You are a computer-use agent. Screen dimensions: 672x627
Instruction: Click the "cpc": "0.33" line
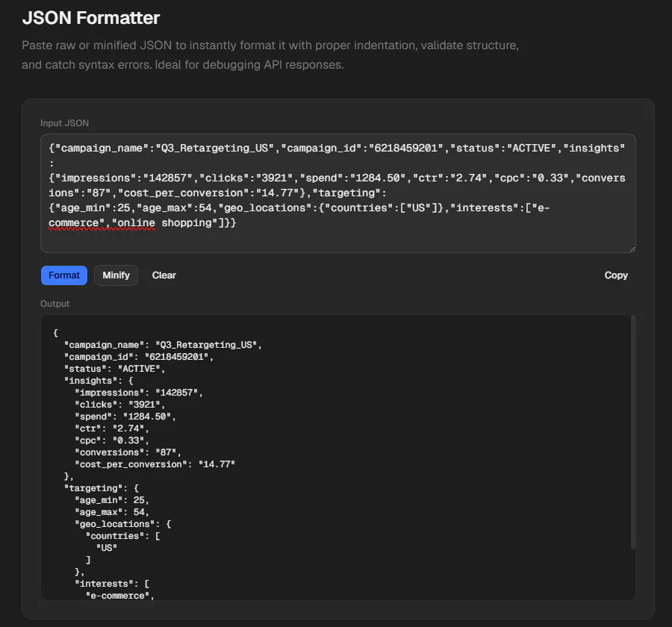(112, 440)
